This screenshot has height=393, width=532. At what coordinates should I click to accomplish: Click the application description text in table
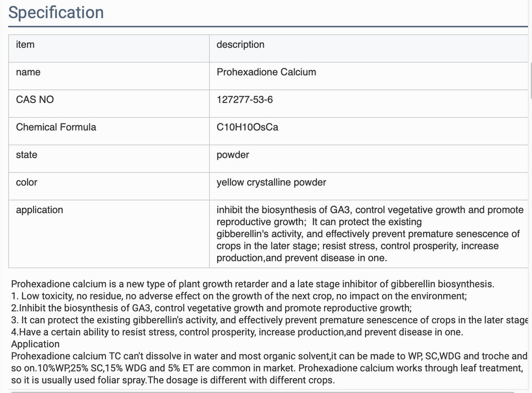point(370,234)
